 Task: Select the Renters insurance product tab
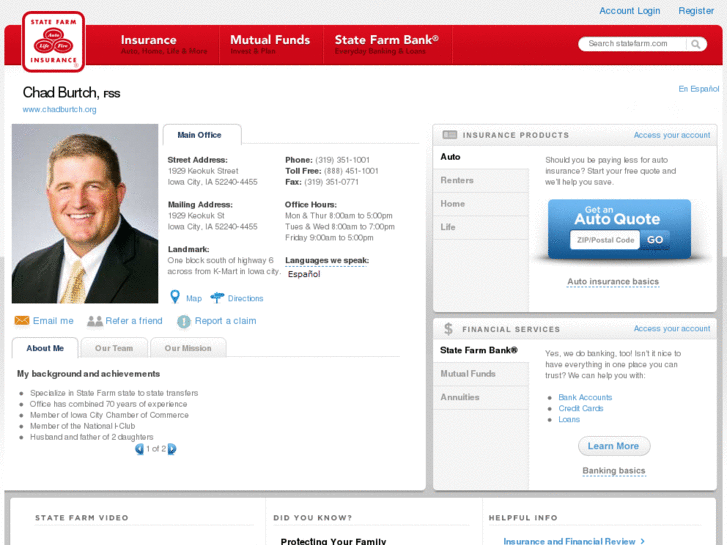click(x=481, y=180)
